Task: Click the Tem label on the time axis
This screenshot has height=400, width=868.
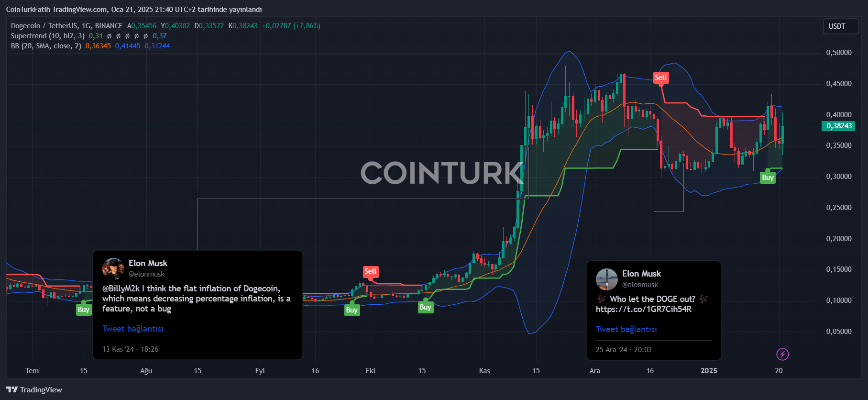Action: pyautogui.click(x=32, y=371)
